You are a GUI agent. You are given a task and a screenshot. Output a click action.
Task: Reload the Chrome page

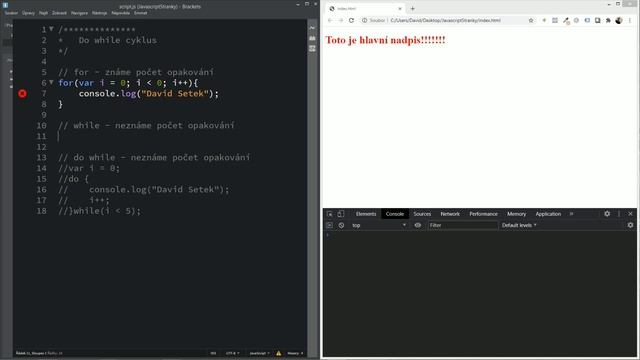[351, 20]
